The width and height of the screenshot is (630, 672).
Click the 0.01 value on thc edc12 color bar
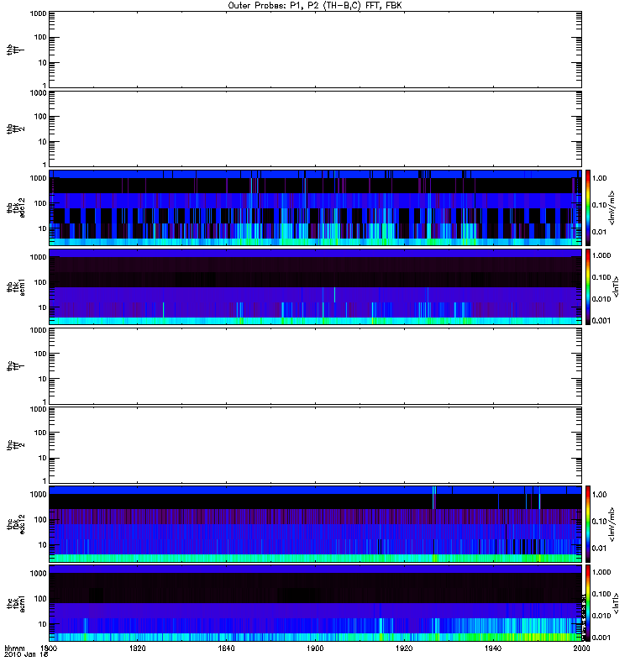pyautogui.click(x=599, y=549)
